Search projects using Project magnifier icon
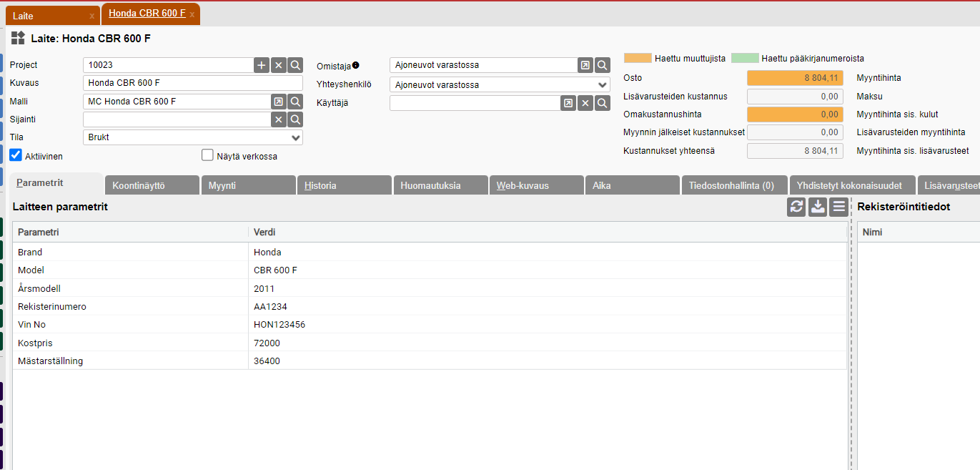The width and height of the screenshot is (980, 470). [295, 65]
